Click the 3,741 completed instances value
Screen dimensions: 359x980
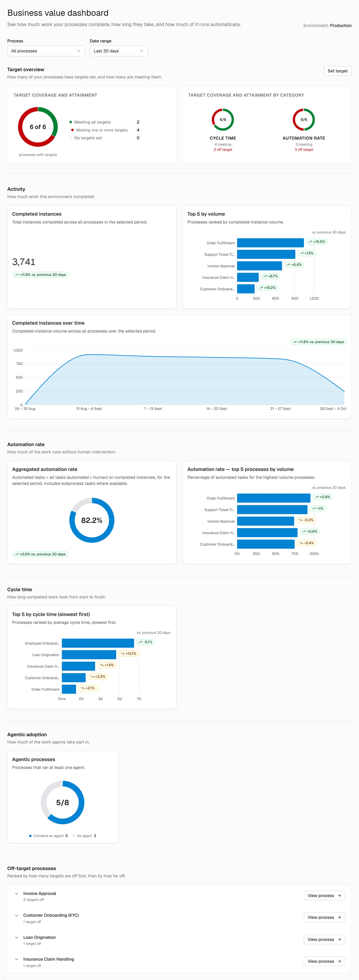pyautogui.click(x=24, y=262)
